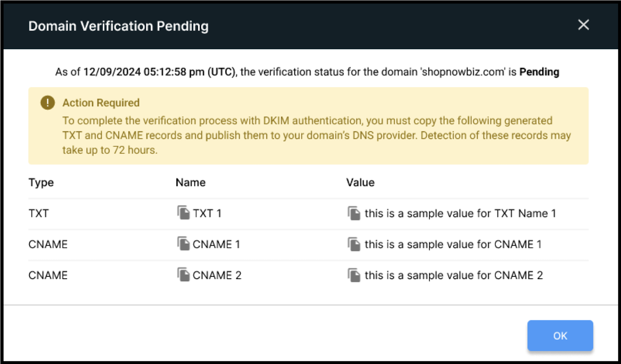Click the 'Action Required' heading
Viewport: 621px width, 364px height.
(101, 103)
